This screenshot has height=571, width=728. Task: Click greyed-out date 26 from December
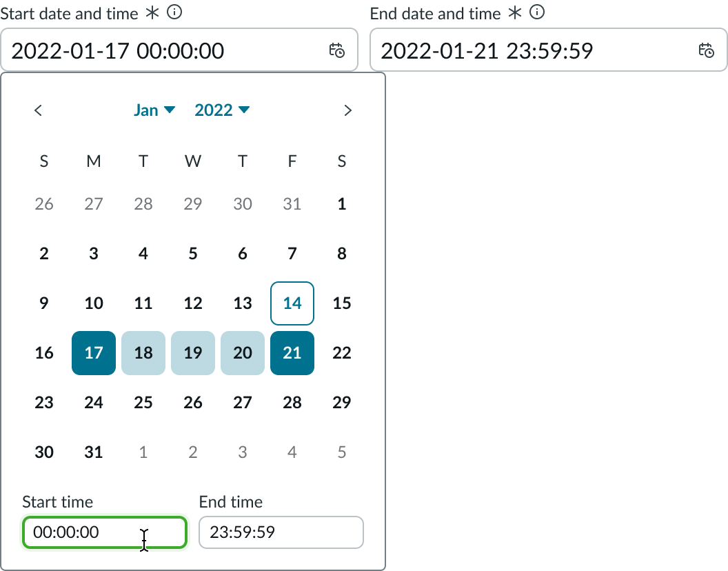coord(44,203)
